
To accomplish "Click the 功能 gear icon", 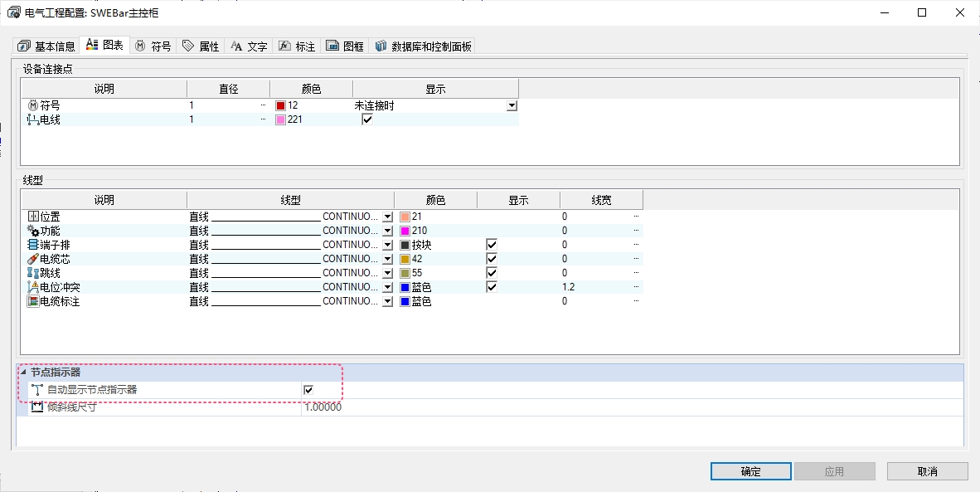I will (33, 231).
